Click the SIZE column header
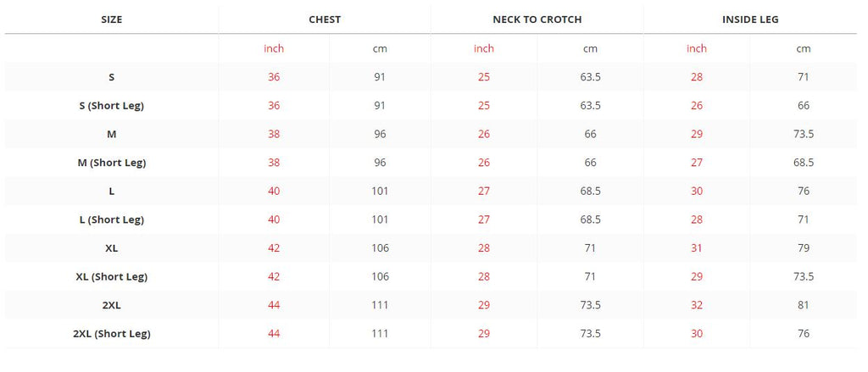868x372 pixels. pos(111,19)
